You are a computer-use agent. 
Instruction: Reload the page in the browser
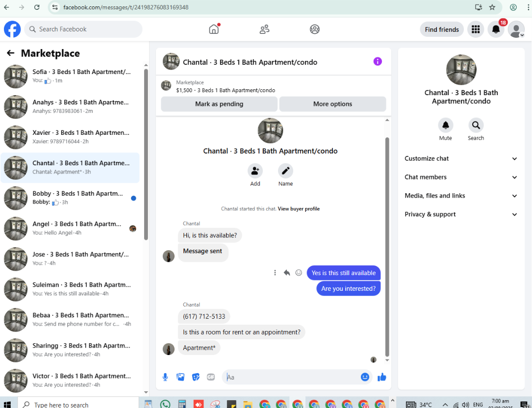pos(37,7)
